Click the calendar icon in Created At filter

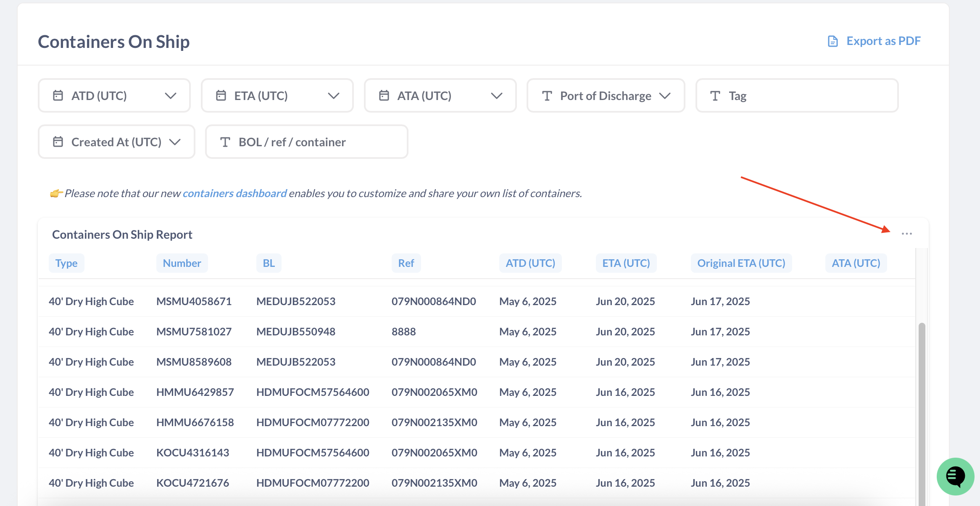[x=58, y=142]
